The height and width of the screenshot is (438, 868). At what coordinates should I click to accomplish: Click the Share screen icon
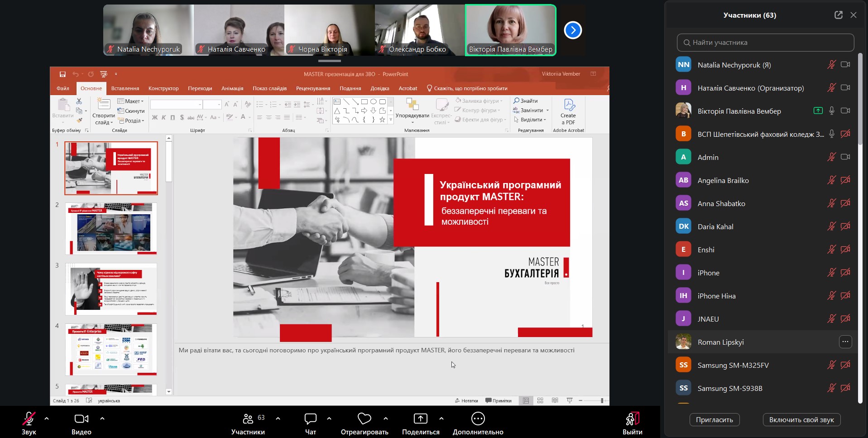(420, 419)
